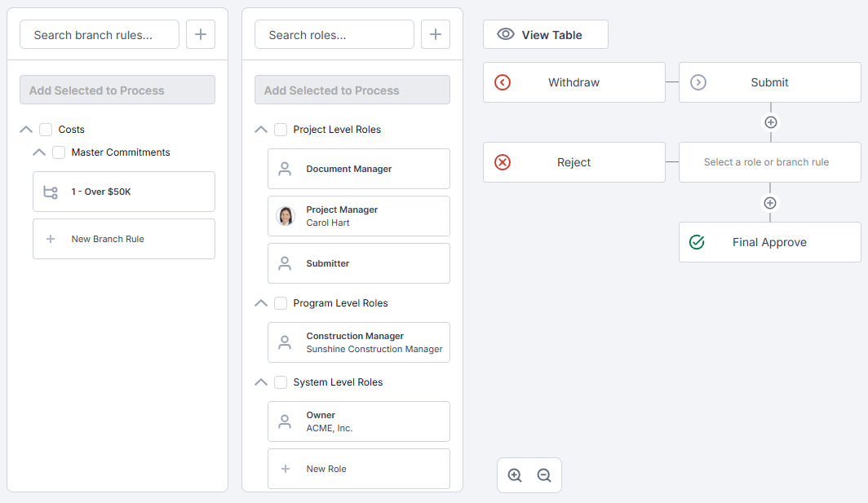Viewport: 868px width, 503px height.
Task: Click the red Reject X icon
Action: (503, 162)
